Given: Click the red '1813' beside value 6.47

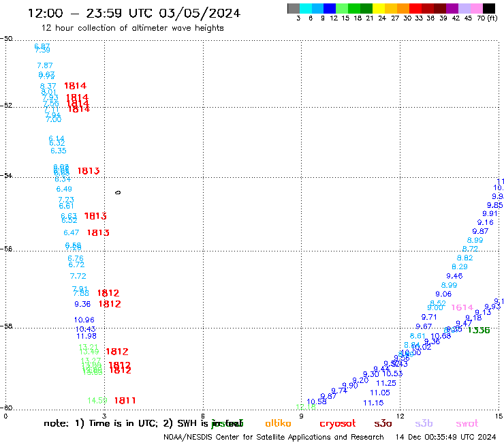Looking at the screenshot, I should click(98, 232).
